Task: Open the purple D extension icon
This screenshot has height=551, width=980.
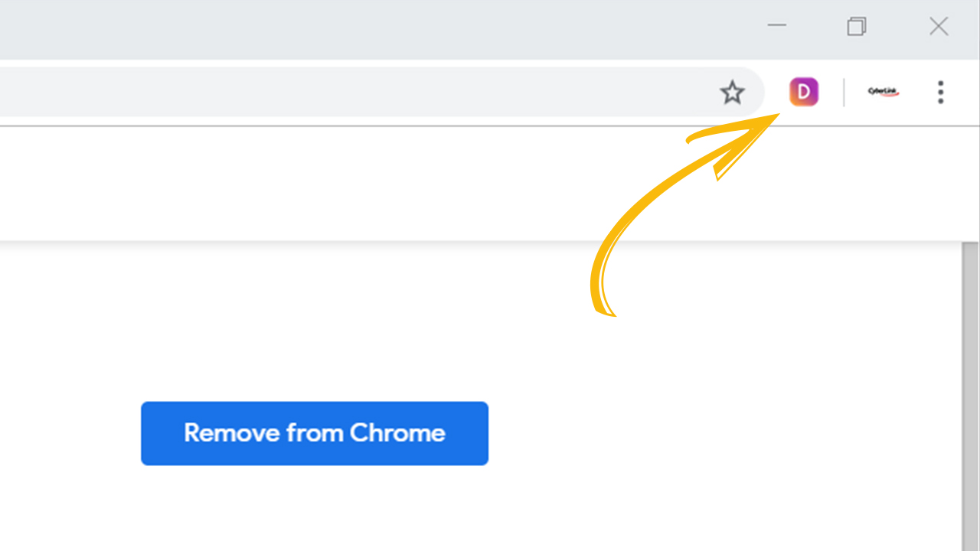Action: coord(804,92)
